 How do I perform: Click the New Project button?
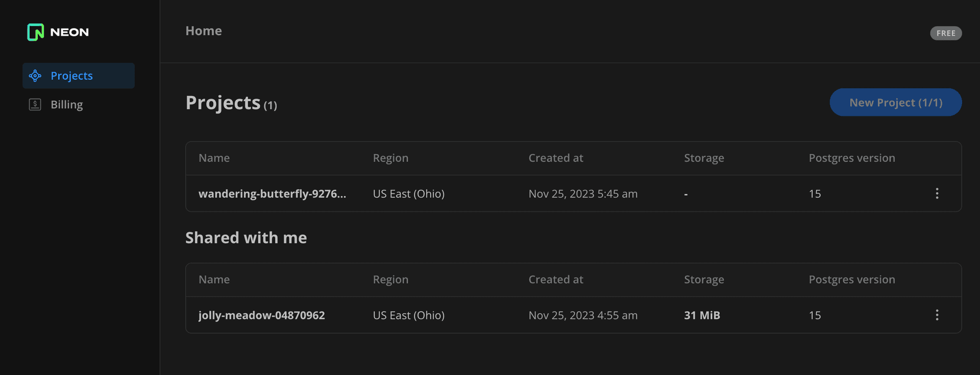coord(895,103)
